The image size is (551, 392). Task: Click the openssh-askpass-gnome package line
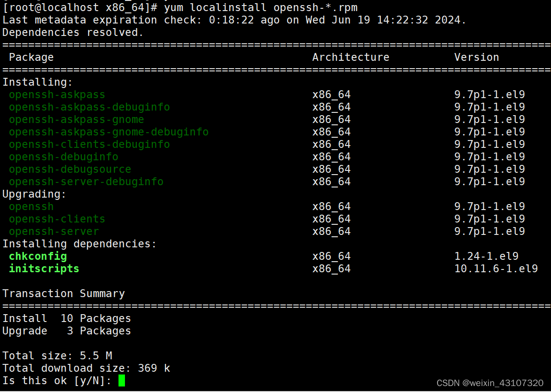point(77,119)
